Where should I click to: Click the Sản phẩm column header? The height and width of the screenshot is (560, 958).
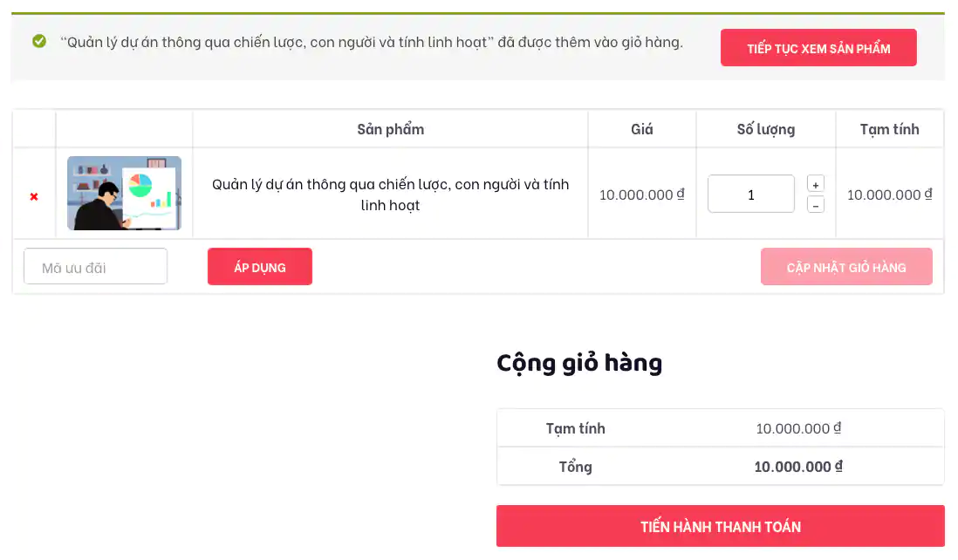390,128
